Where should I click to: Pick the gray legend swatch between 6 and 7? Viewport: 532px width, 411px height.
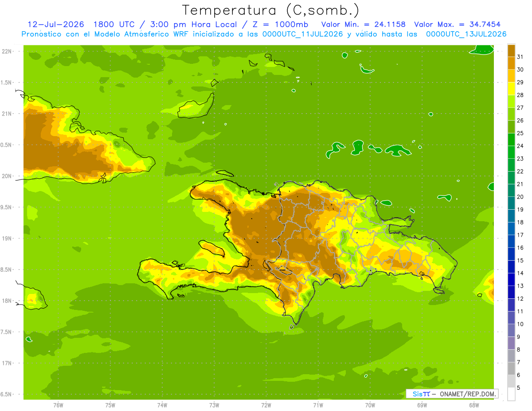pos(511,368)
